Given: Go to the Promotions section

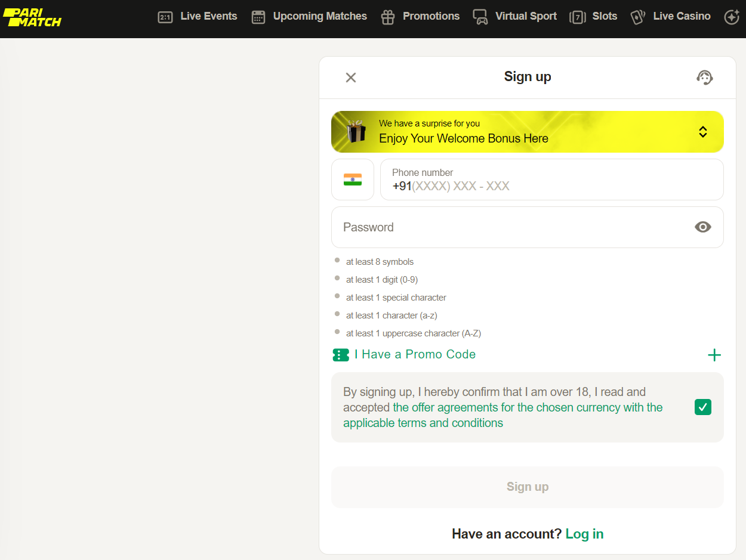Looking at the screenshot, I should click(431, 17).
